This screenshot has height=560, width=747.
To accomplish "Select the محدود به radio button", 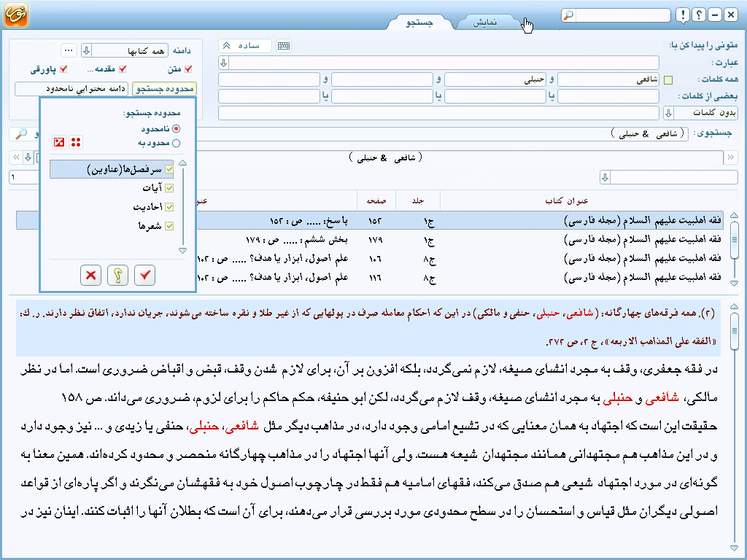I will click(x=177, y=143).
